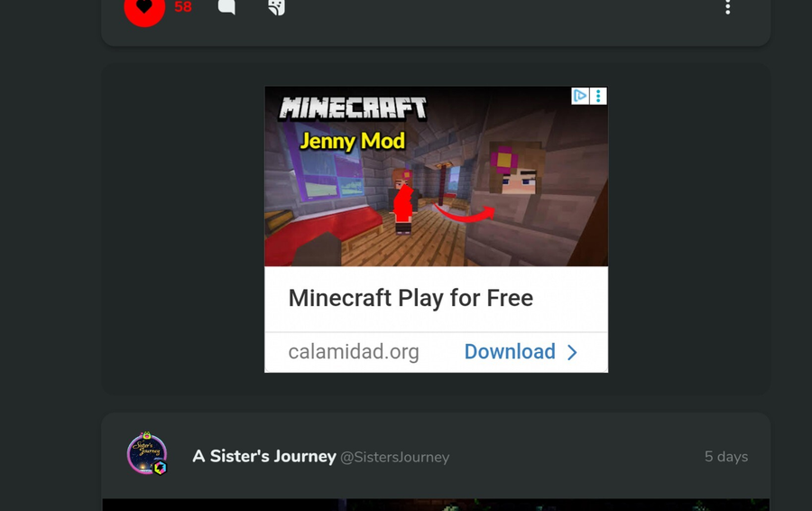Click the hexagon badge on the avatar
Image resolution: width=812 pixels, height=511 pixels.
(160, 468)
